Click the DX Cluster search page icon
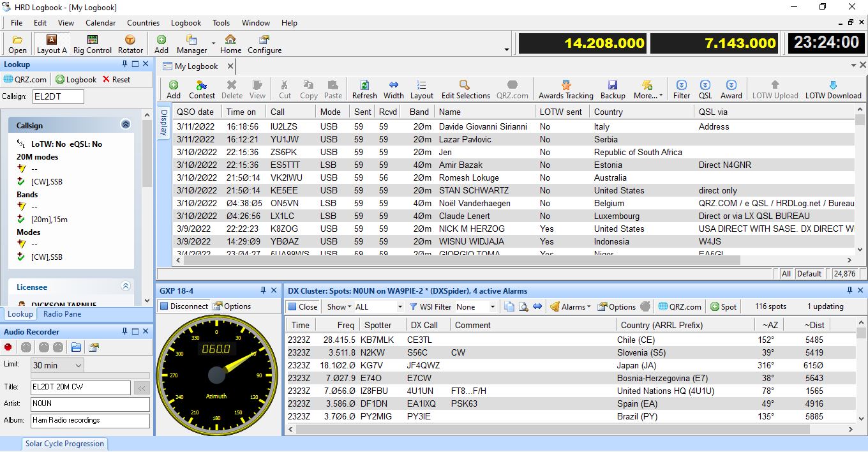Viewport: 868px width, 452px height. coord(523,306)
